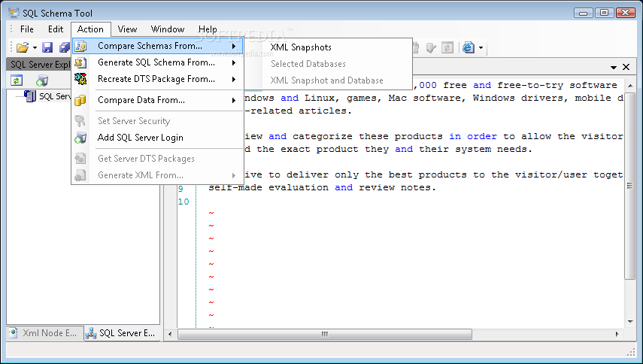Choose Add SQL Server Login

click(x=158, y=138)
